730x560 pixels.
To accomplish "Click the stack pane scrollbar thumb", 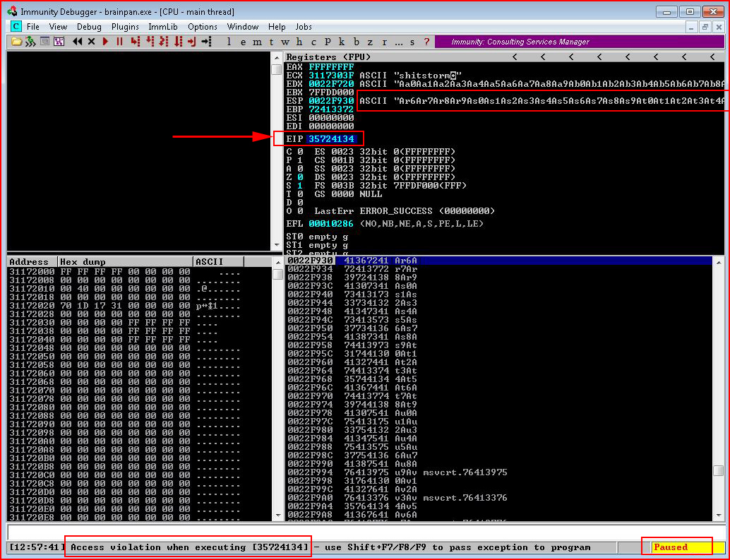I will [719, 471].
